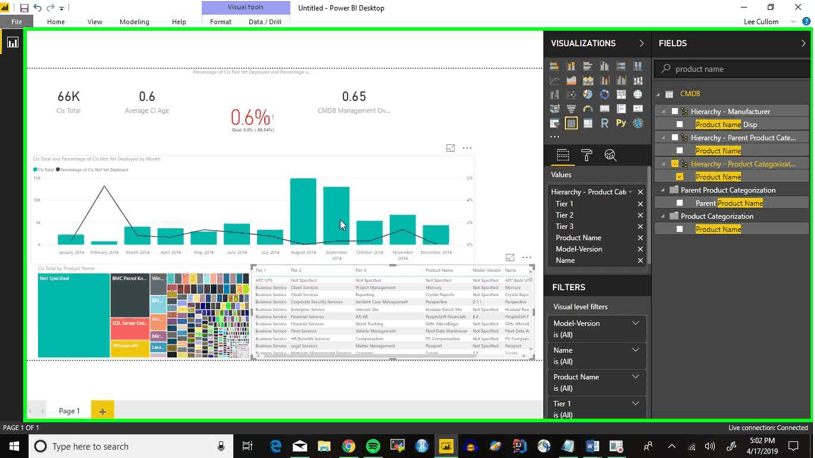Select the multi-row card visualization
Screen dimensions: 815x458
[621, 109]
